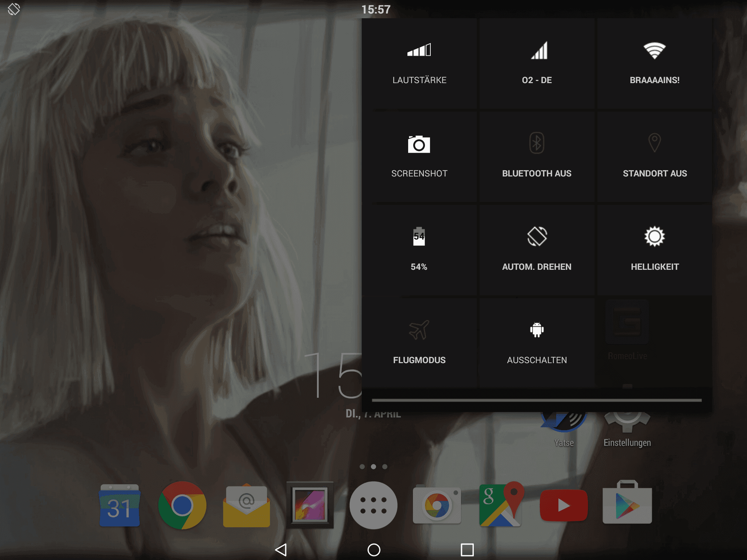Open the Helligkeit brightness tile
Screen dimensions: 747x560
(654, 250)
